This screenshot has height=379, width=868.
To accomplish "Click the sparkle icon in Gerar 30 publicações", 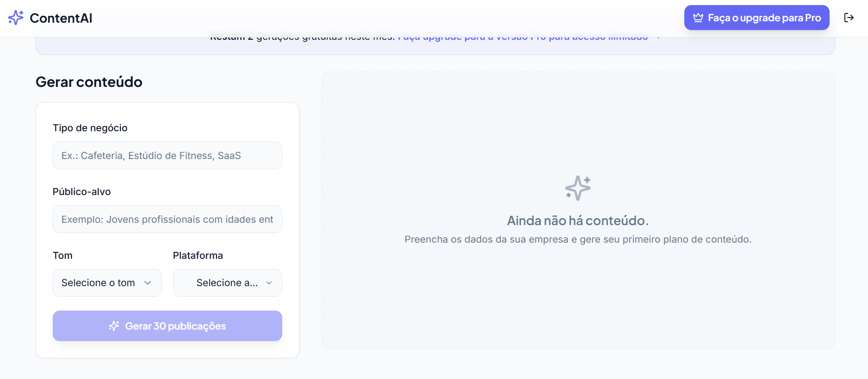I will tap(114, 326).
